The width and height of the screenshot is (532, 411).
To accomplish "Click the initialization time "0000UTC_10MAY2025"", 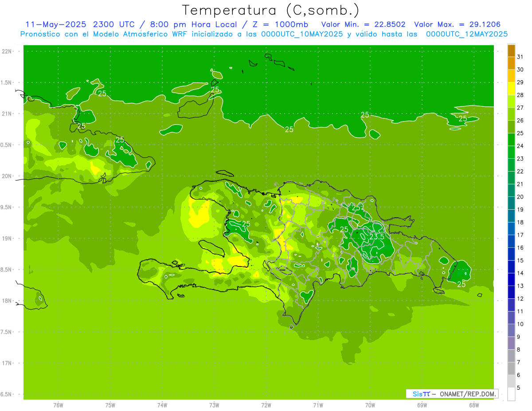I will (x=302, y=34).
